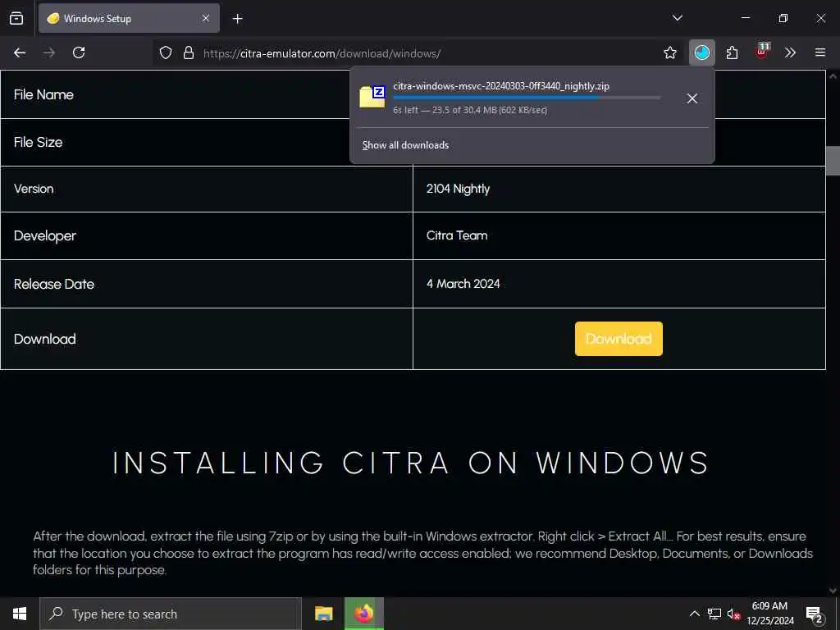The height and width of the screenshot is (630, 840).
Task: Open a new tab with plus button
Action: (238, 19)
